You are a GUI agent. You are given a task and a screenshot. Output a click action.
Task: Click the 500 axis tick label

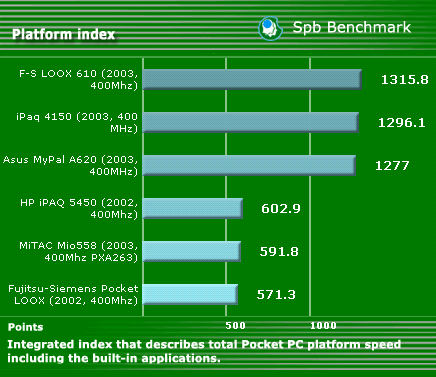pos(235,326)
